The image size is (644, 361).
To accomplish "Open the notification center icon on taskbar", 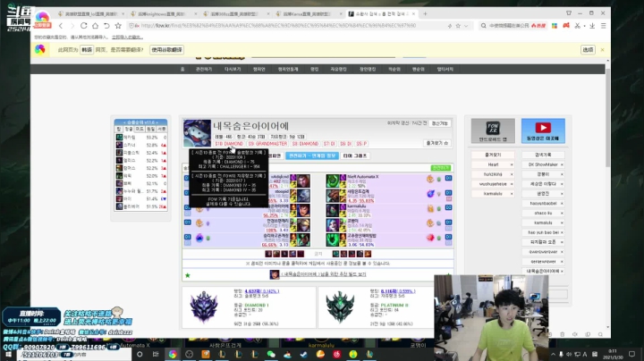I will (x=631, y=354).
